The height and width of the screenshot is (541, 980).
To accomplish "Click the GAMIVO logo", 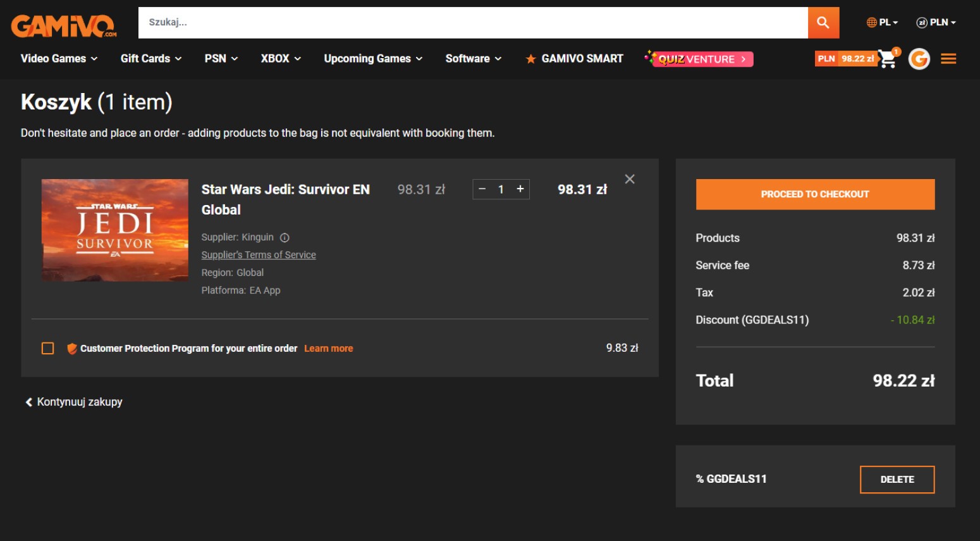I will [x=64, y=26].
